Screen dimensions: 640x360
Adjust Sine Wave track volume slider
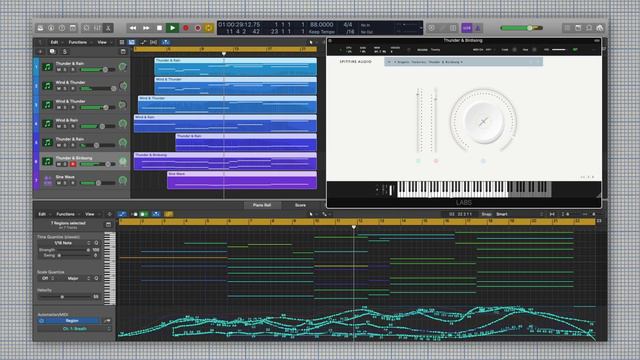[x=98, y=183]
